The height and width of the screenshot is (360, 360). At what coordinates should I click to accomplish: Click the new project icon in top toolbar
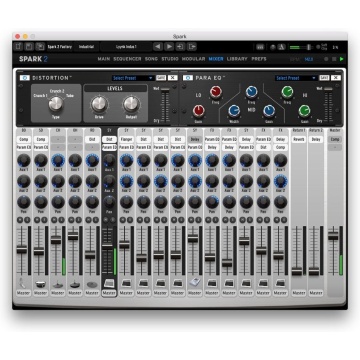pos(19,47)
